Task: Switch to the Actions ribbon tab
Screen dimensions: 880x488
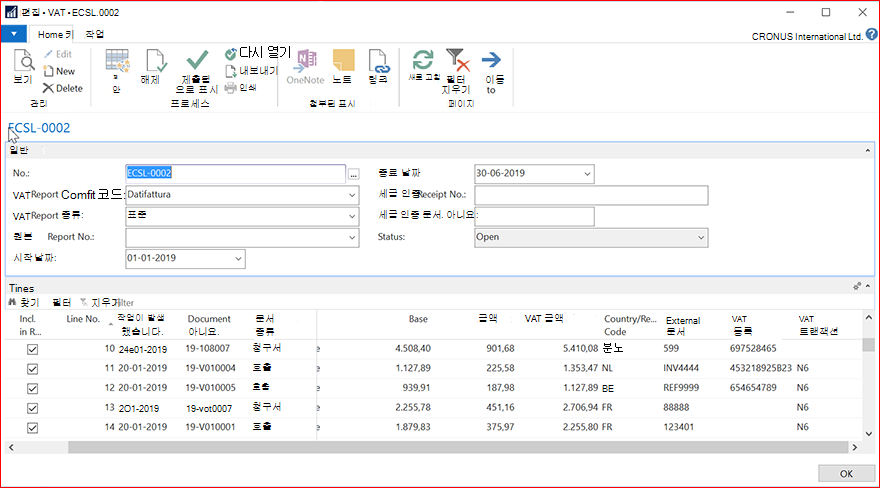Action: [94, 34]
